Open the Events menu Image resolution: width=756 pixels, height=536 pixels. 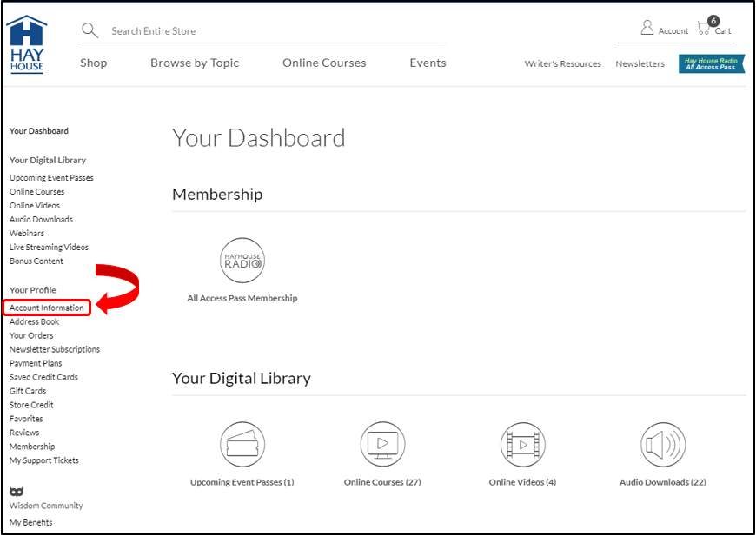[428, 63]
